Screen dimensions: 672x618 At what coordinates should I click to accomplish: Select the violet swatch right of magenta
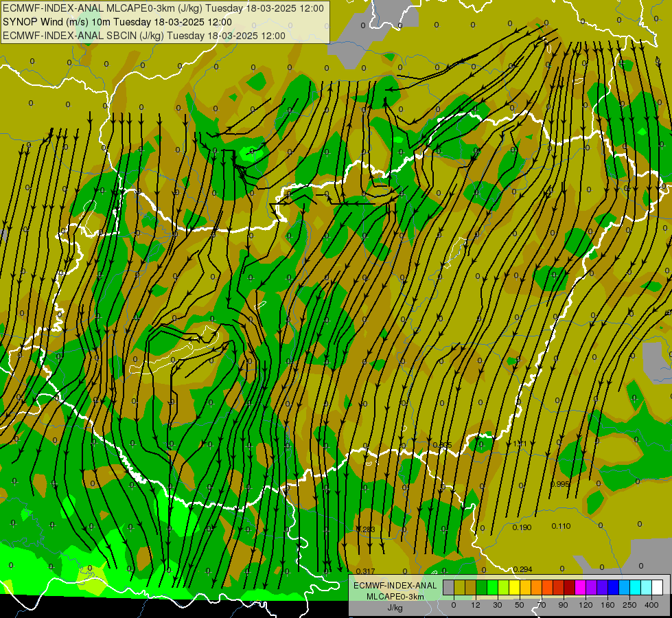point(592,587)
